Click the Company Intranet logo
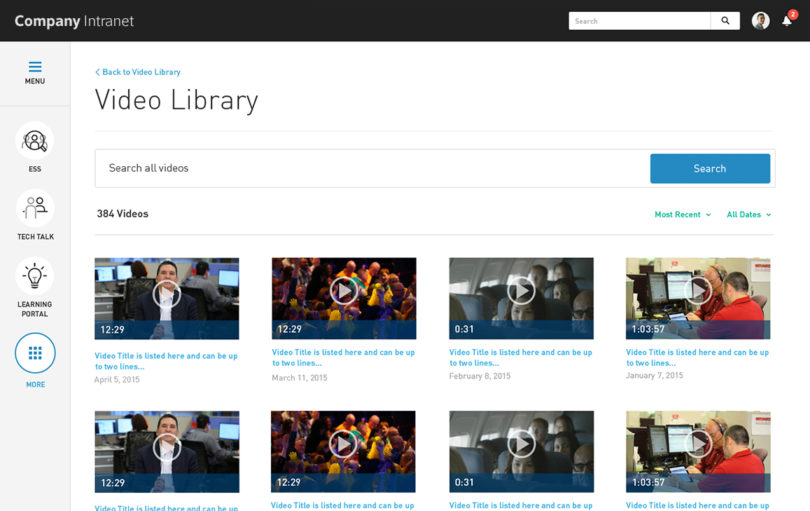The height and width of the screenshot is (511, 810). coord(74,21)
